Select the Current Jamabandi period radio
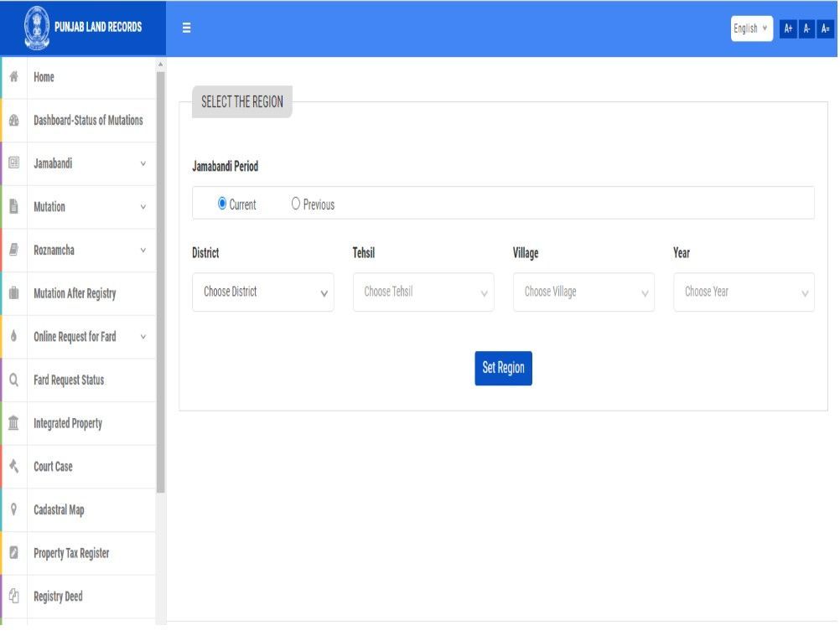 (222, 204)
